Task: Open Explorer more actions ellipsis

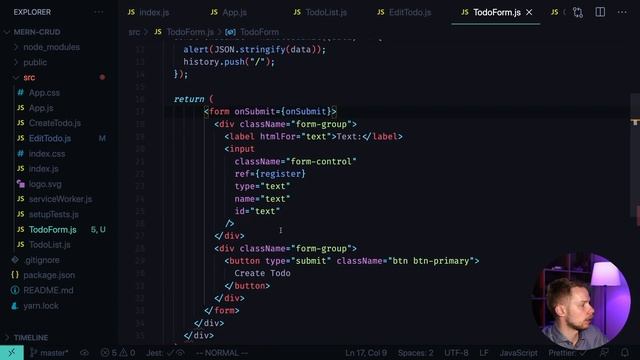Action: 98,12
